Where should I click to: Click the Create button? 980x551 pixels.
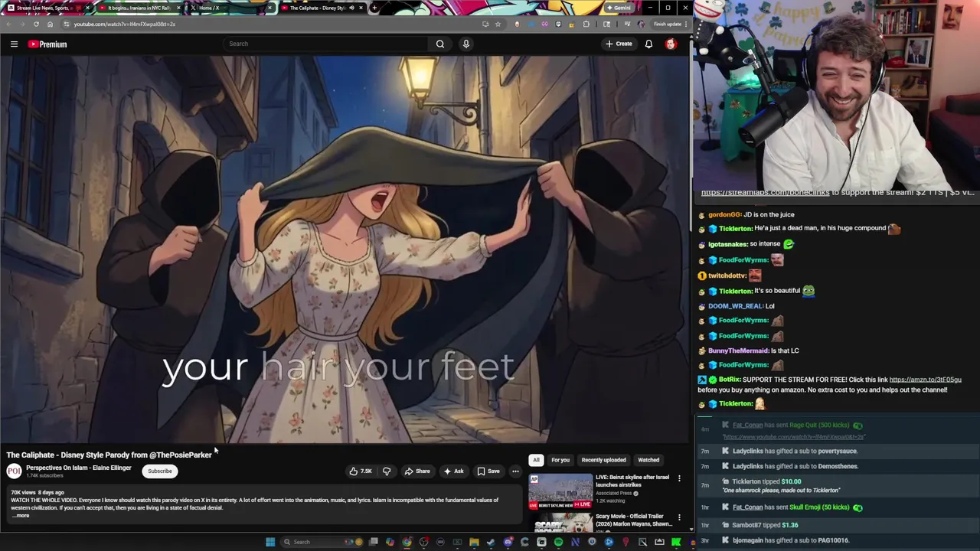[619, 44]
